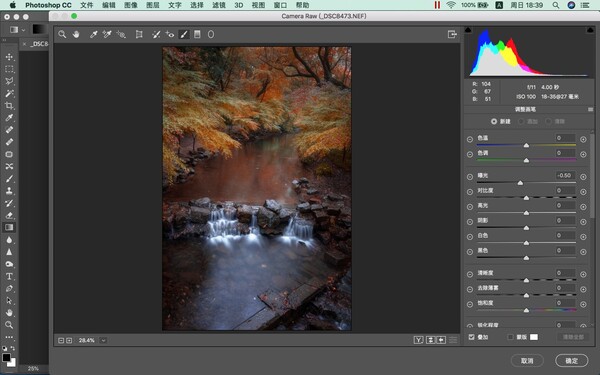The image size is (600, 375).
Task: Open Spotlight search in menu bar
Action: click(556, 5)
